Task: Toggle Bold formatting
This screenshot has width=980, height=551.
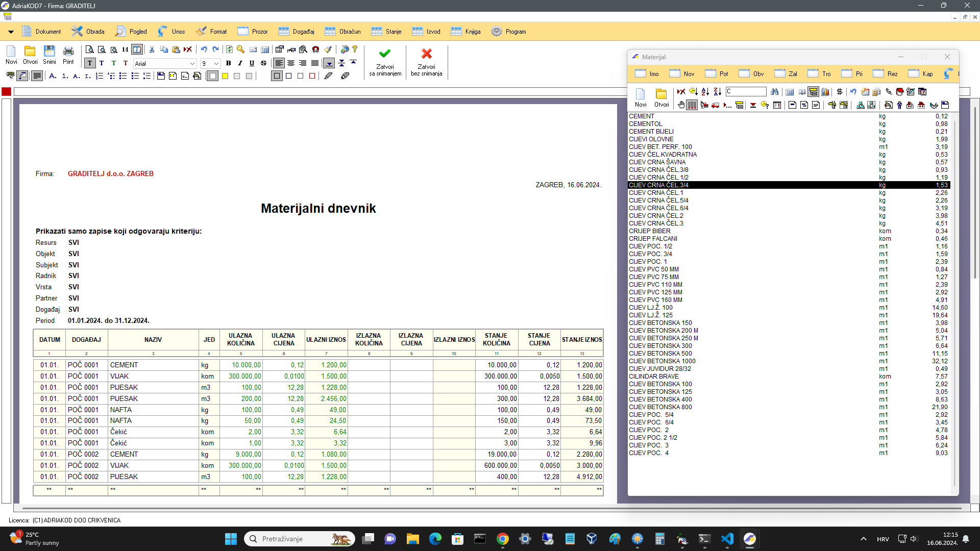Action: (228, 63)
